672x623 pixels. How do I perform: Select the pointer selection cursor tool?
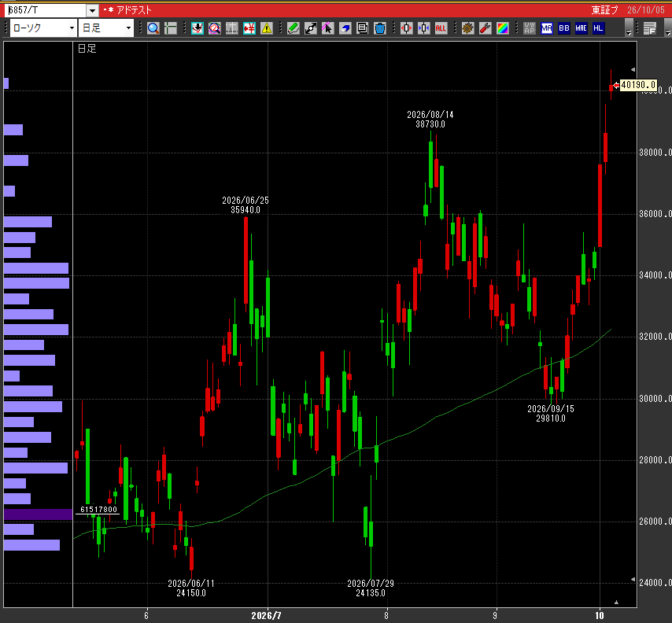(x=327, y=28)
